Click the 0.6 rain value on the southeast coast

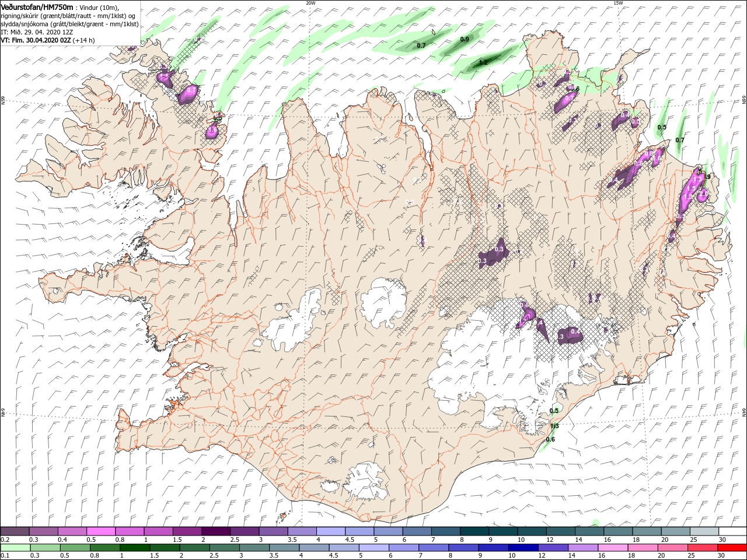[550, 439]
